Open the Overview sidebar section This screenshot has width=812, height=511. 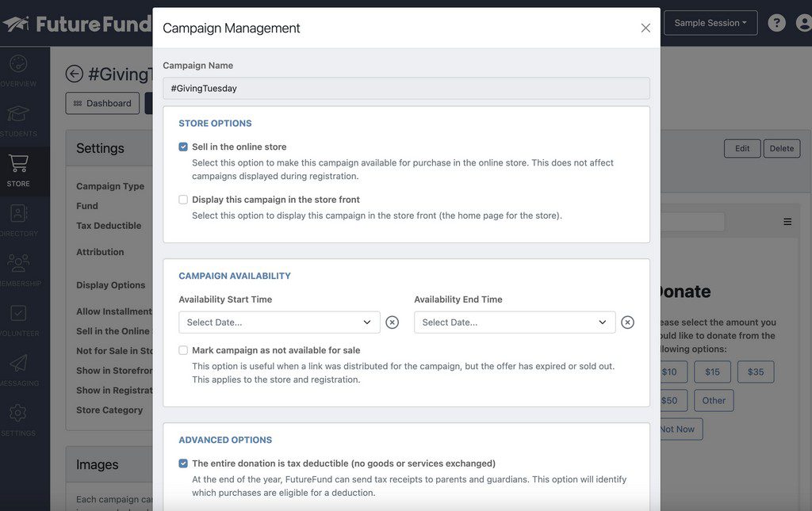[18, 71]
